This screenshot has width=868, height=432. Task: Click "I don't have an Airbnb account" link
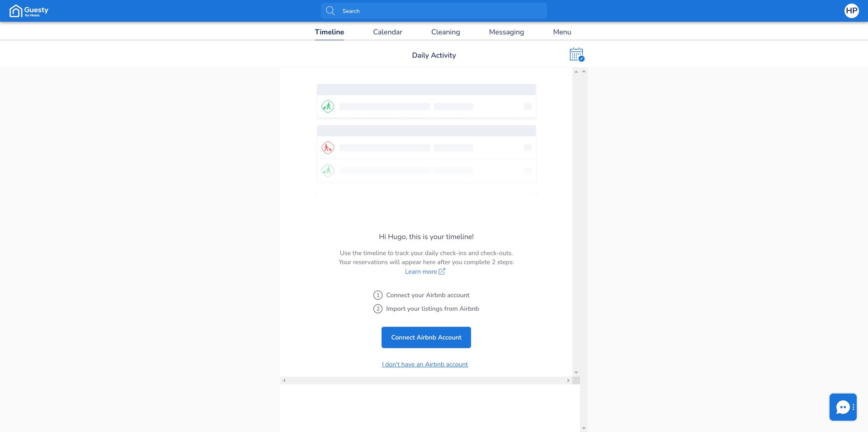click(x=425, y=364)
